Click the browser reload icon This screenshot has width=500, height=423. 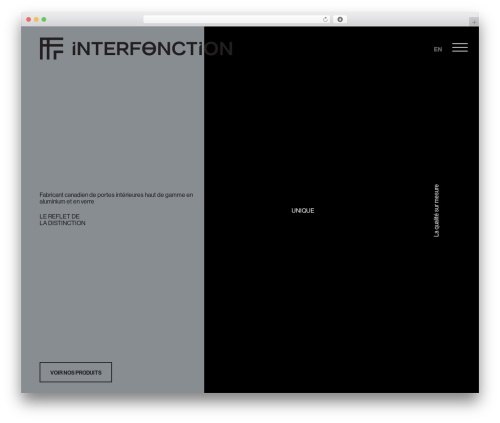coord(325,19)
